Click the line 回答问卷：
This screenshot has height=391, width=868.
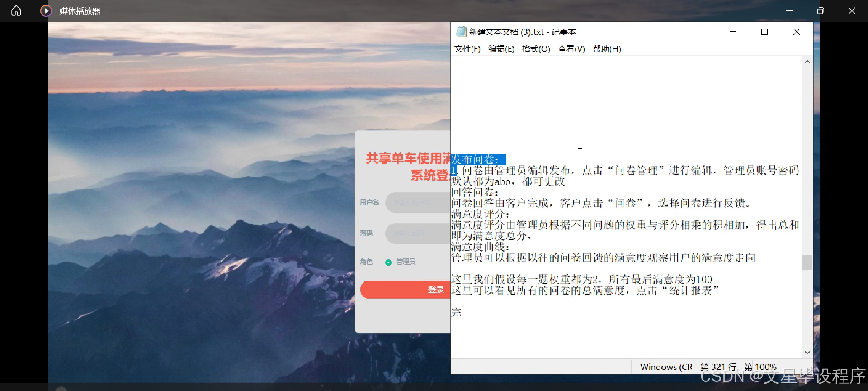[x=475, y=192]
